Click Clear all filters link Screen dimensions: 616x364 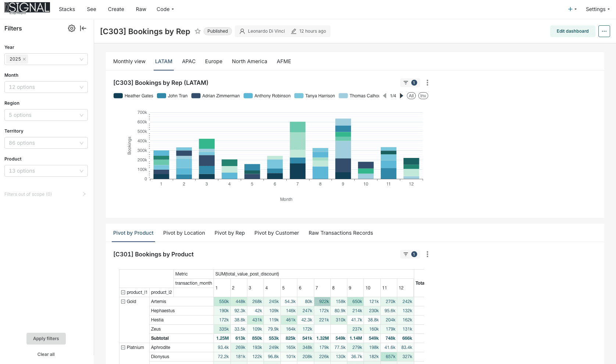point(46,354)
